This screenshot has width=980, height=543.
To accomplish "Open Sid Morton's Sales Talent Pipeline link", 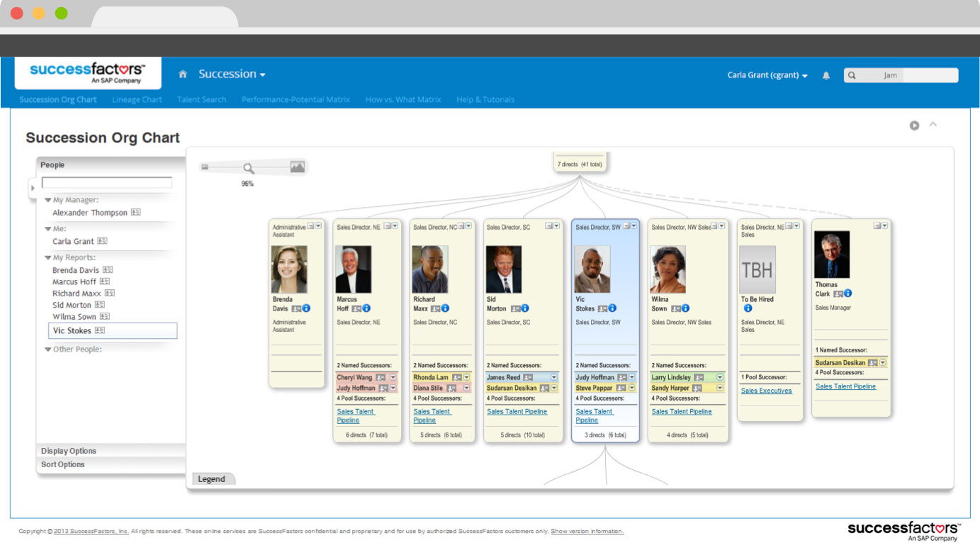I will point(517,412).
